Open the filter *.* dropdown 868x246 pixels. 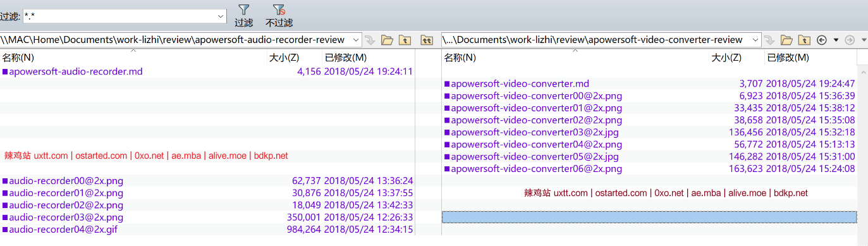221,16
